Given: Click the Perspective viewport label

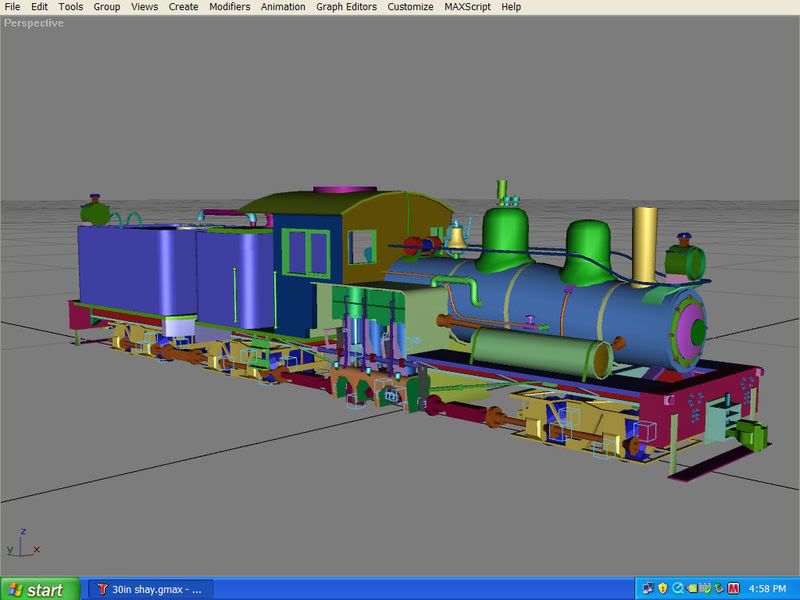Looking at the screenshot, I should pos(34,23).
